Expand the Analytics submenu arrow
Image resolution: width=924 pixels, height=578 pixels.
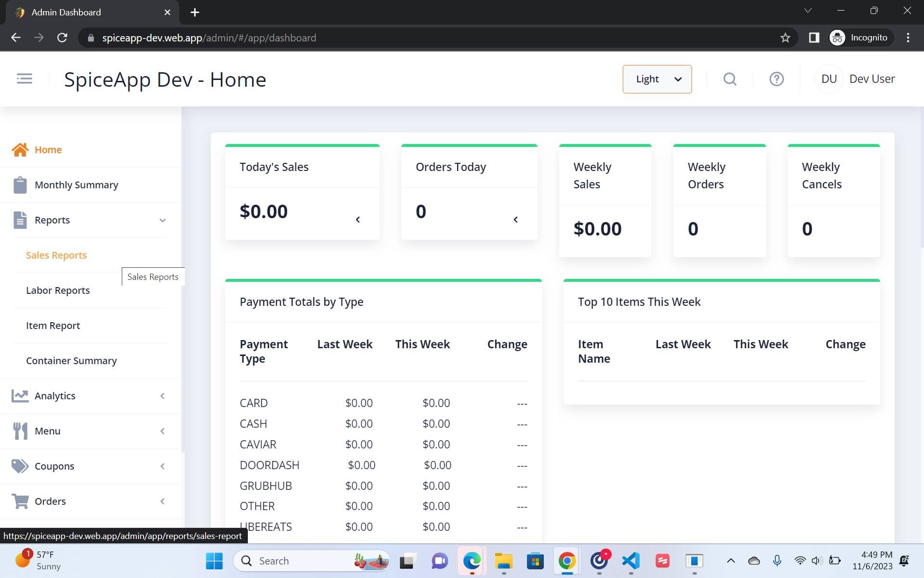point(163,396)
